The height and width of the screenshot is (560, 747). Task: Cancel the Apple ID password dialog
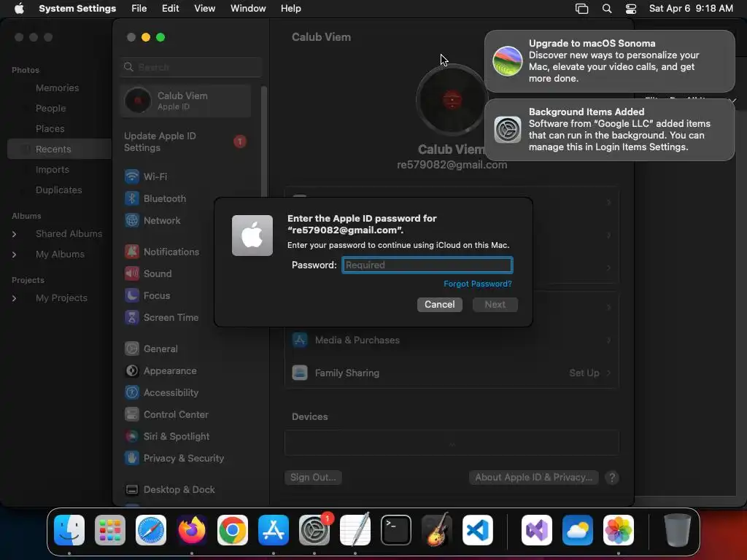(x=440, y=305)
